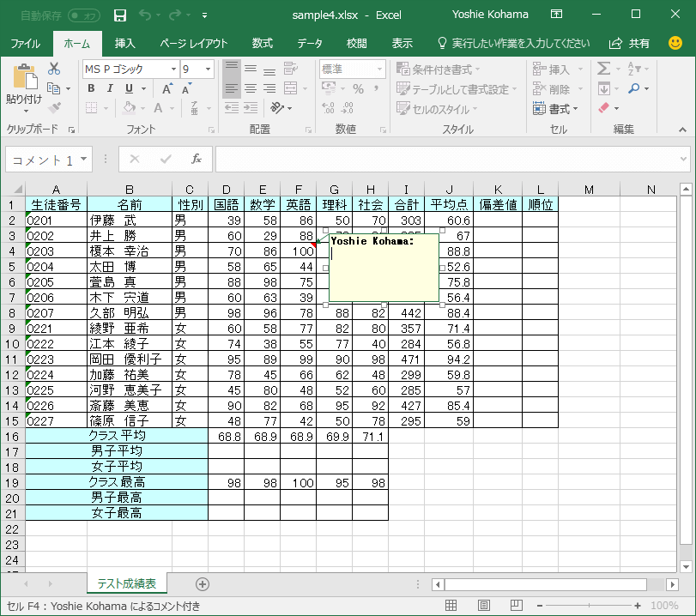Screen dimensions: 696x616
Task: Collapse the ribbon with the arrow
Action: [682, 130]
